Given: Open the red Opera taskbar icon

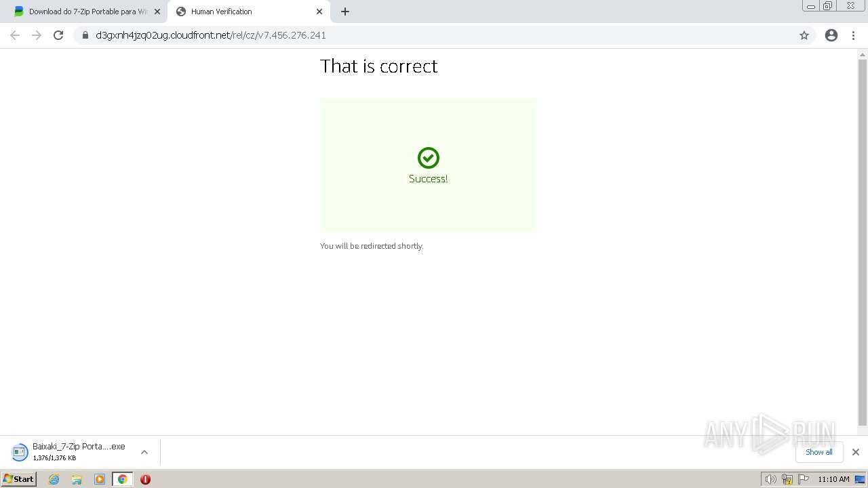Looking at the screenshot, I should (x=145, y=479).
